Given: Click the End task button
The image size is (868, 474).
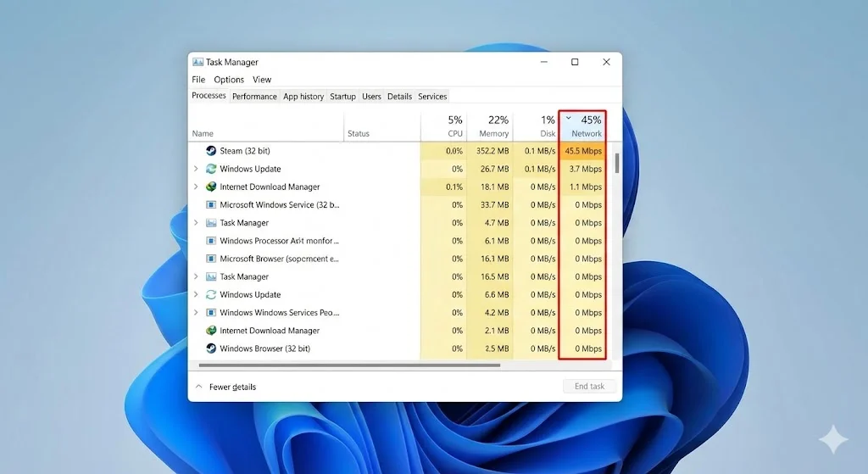Looking at the screenshot, I should click(590, 386).
